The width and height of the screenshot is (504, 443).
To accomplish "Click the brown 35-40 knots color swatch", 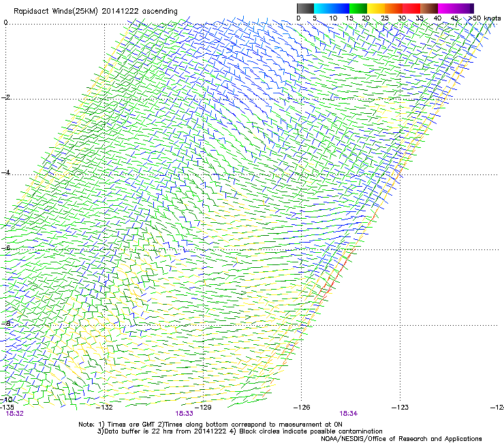I will coord(429,8).
